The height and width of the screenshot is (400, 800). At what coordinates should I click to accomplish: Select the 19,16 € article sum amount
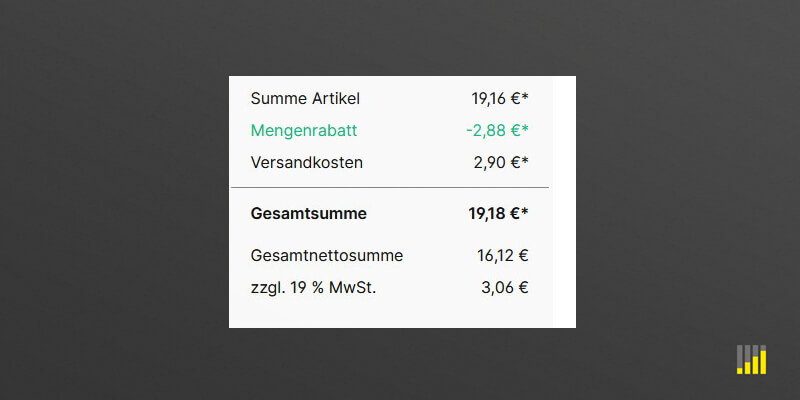495,98
